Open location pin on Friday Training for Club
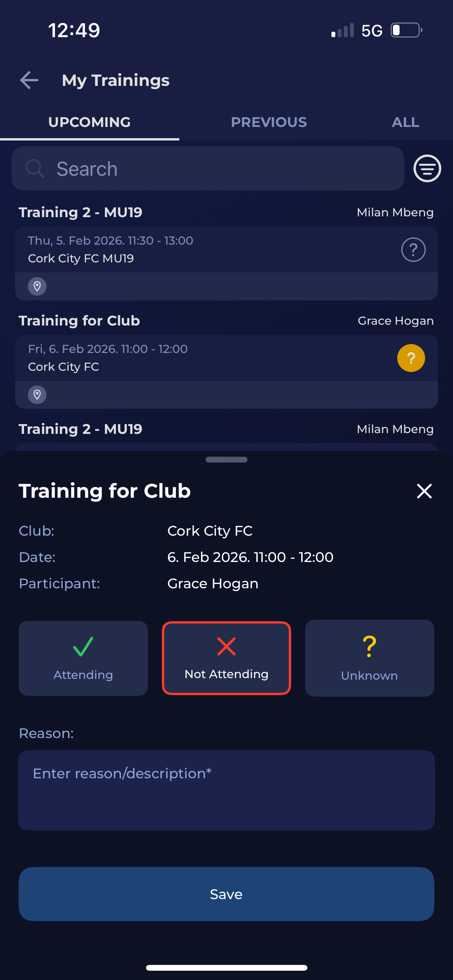Screen dimensions: 453x980 pos(37,395)
